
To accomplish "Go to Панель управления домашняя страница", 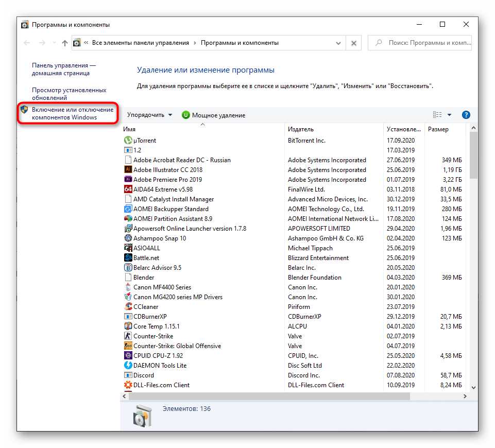I will [x=64, y=70].
